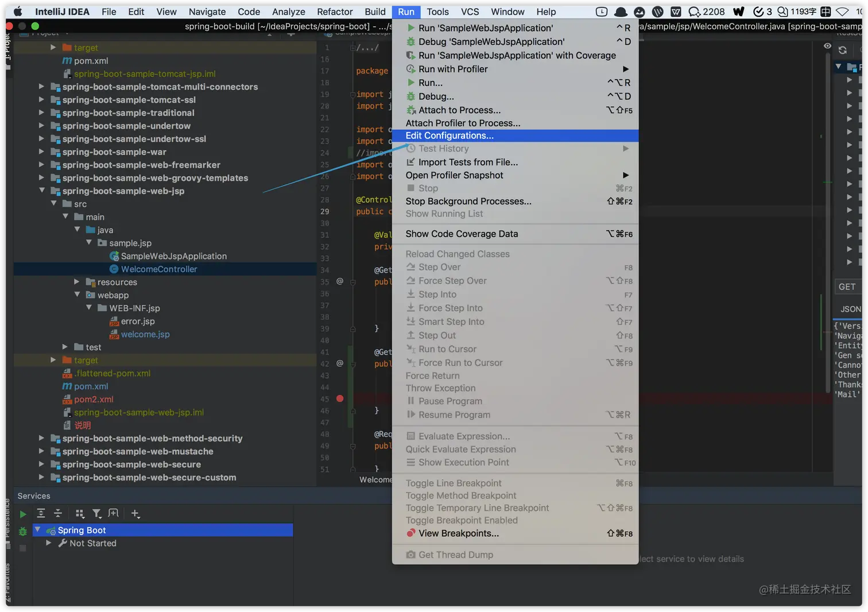Open the Navigate menu in menu bar

[207, 11]
